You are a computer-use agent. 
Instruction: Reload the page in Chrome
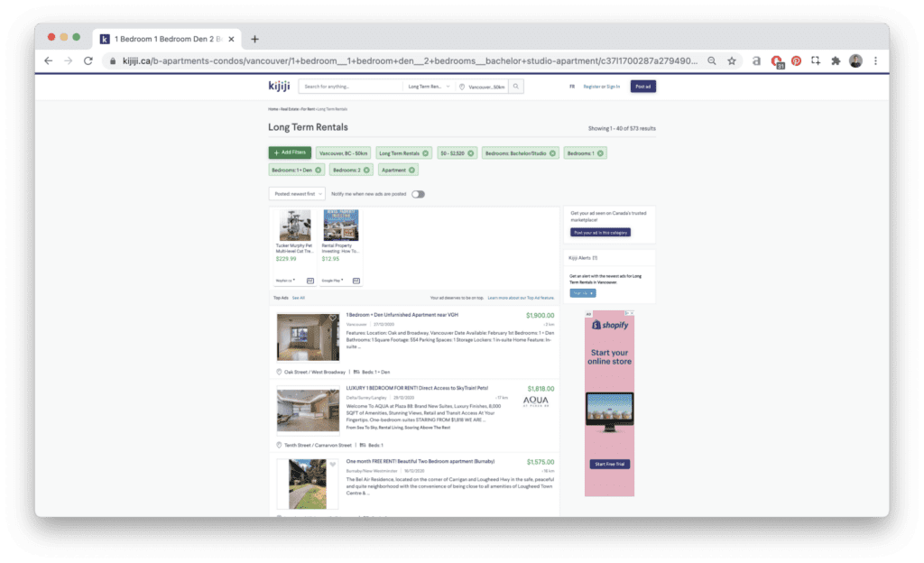click(88, 60)
